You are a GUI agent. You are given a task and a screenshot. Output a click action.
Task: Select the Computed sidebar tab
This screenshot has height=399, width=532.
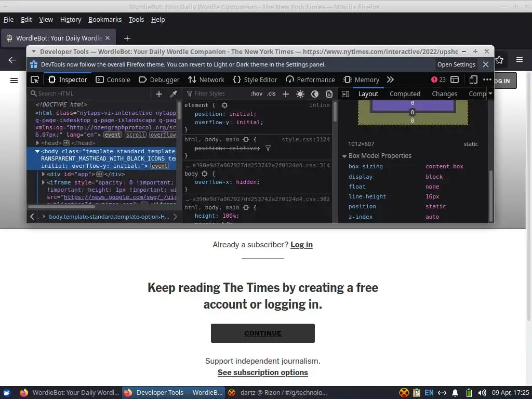405,94
